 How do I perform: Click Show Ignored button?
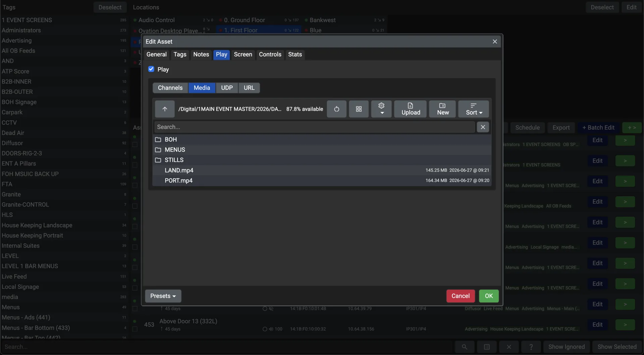[x=567, y=347]
